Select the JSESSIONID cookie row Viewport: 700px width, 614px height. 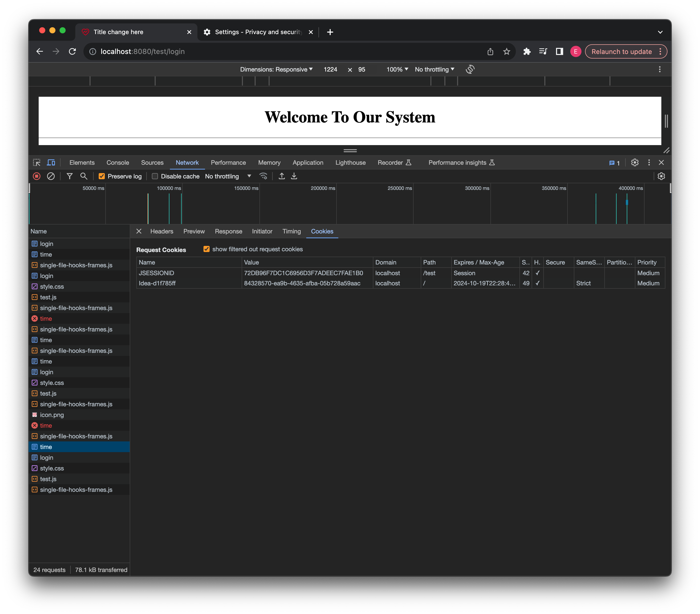[400, 273]
